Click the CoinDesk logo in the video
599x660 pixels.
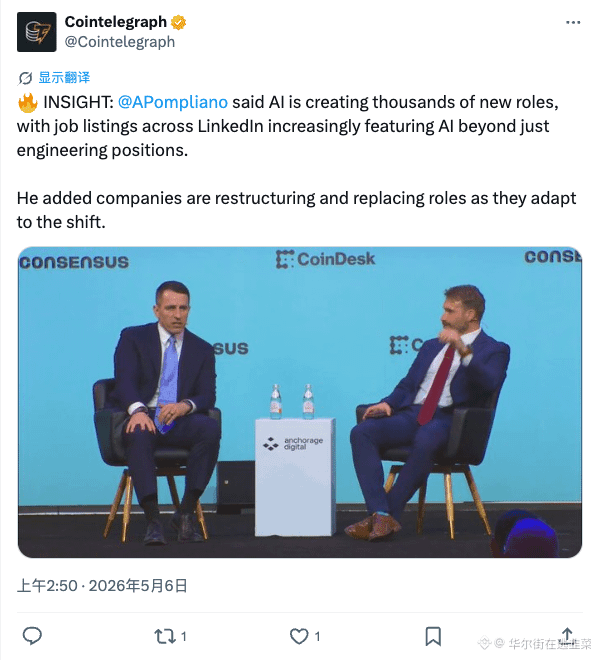coord(325,259)
